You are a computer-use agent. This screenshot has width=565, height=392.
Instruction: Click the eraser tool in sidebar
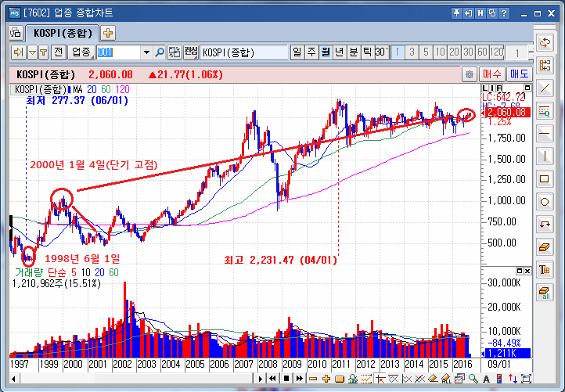pyautogui.click(x=545, y=246)
